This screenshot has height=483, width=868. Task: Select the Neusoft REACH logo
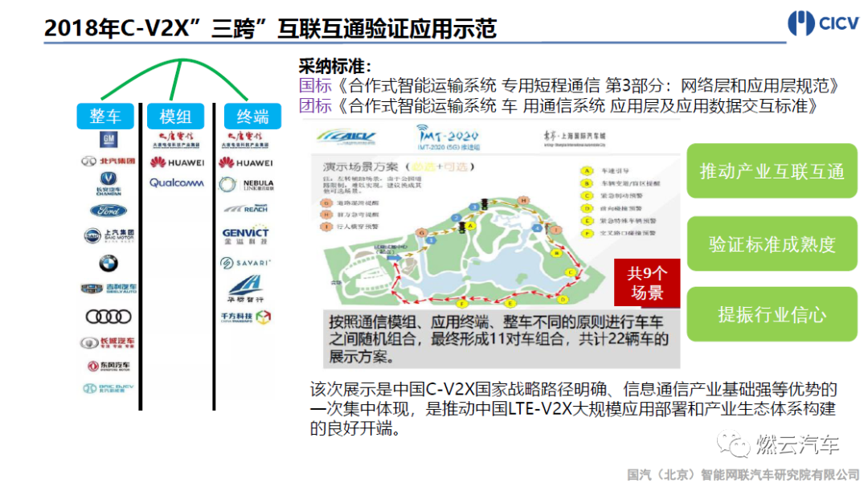247,209
